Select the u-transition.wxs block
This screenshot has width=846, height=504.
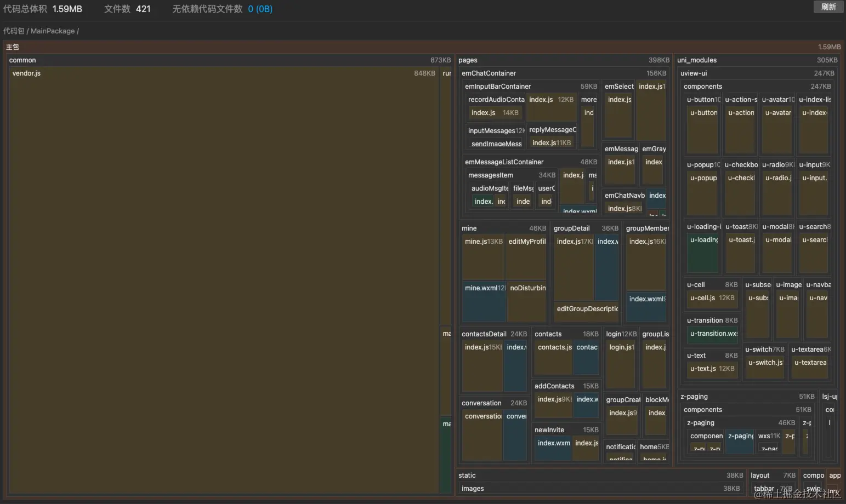click(713, 335)
